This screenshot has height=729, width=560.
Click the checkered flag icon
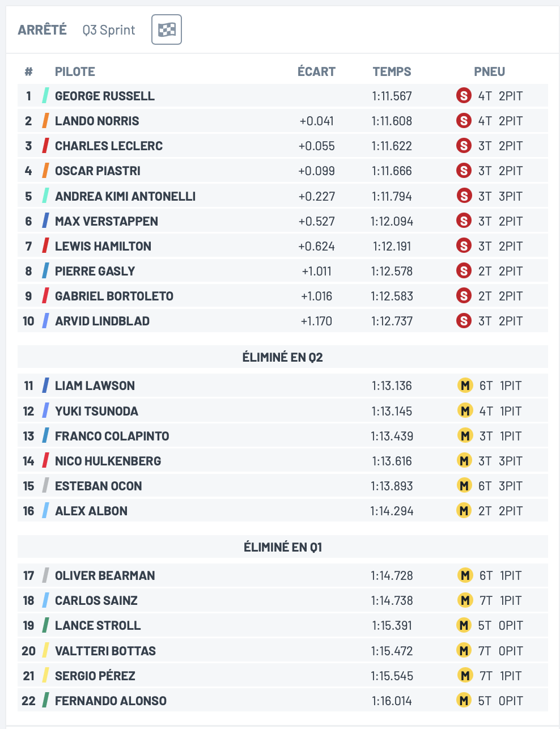167,29
